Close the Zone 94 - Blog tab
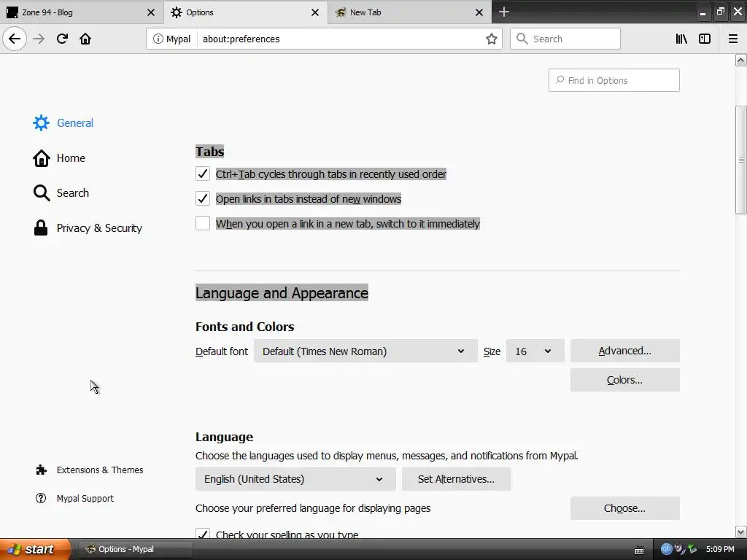Viewport: 747px width, 560px height. point(150,12)
